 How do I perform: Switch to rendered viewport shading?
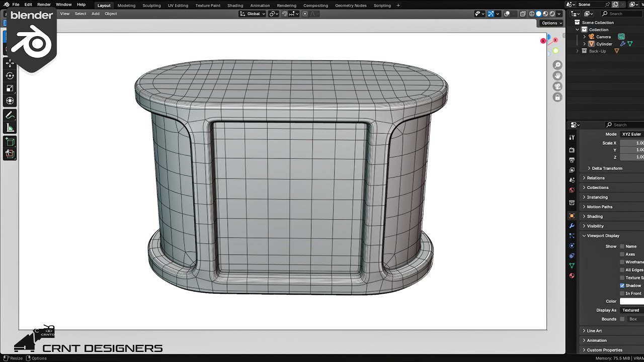tap(552, 14)
